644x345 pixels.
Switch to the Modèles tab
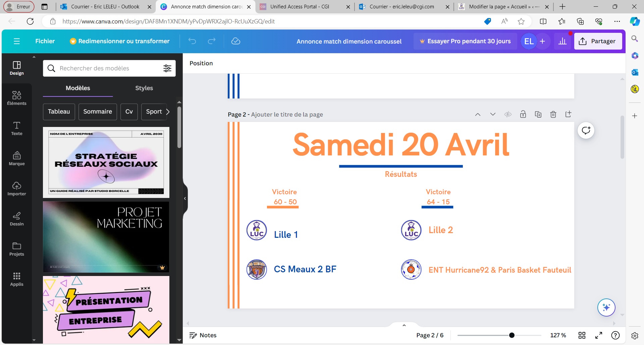point(78,88)
